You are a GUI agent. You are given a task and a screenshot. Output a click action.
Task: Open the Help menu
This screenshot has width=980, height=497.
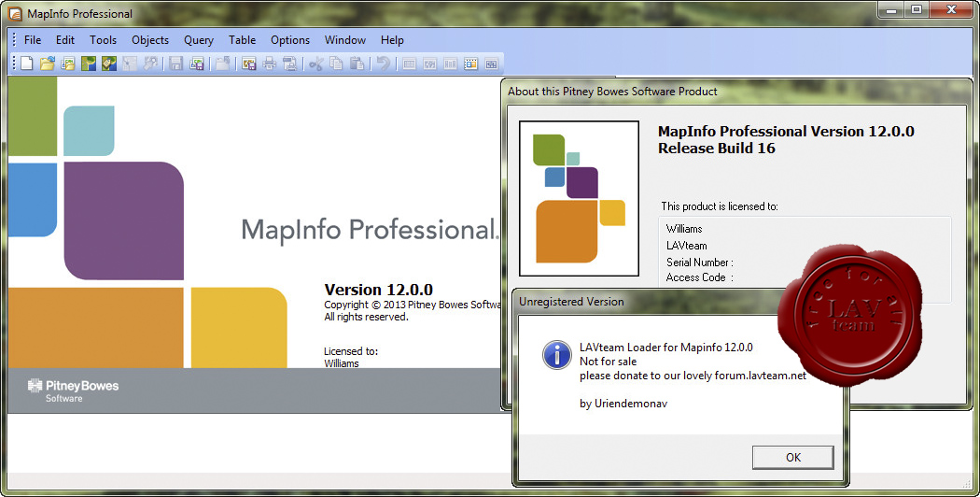tap(392, 39)
